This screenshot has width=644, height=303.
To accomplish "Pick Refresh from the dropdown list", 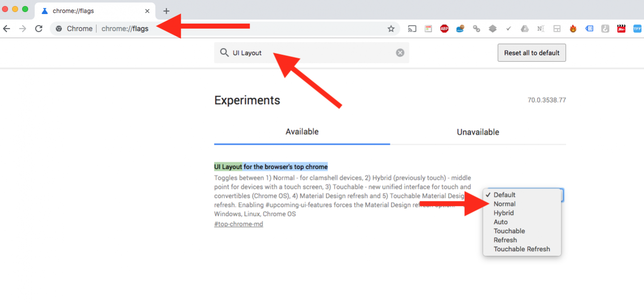I will [522, 240].
